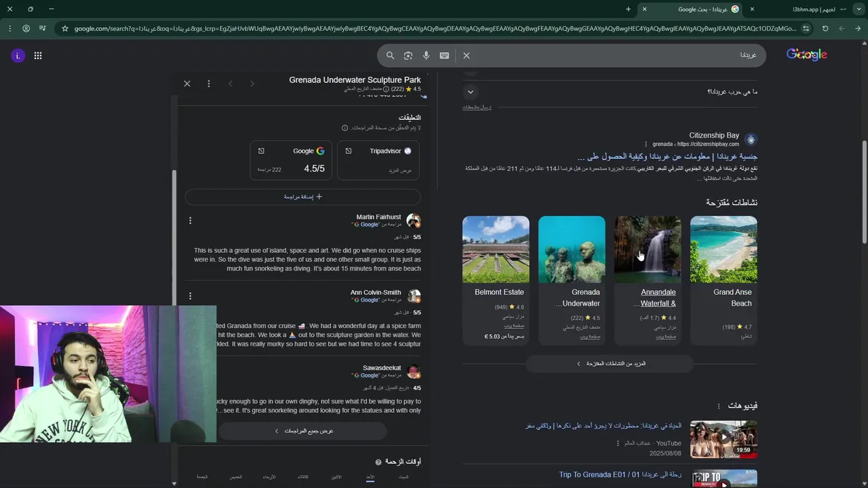Go to Google logo homepage
The height and width of the screenshot is (488, 868).
(806, 55)
